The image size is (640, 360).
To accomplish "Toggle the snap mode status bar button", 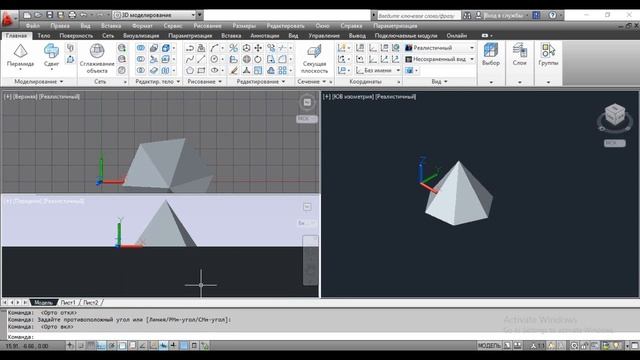I will click(x=80, y=346).
